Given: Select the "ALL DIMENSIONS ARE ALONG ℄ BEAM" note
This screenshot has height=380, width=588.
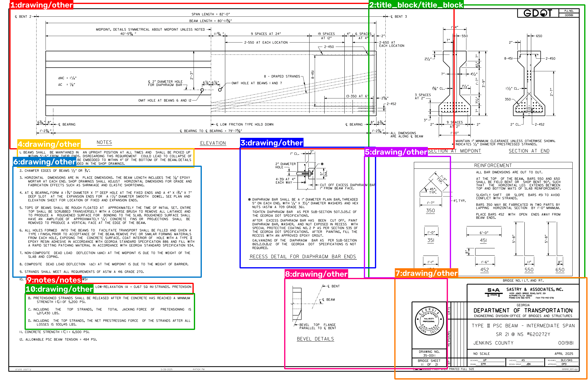Looking at the screenshot, I should tap(407, 135).
